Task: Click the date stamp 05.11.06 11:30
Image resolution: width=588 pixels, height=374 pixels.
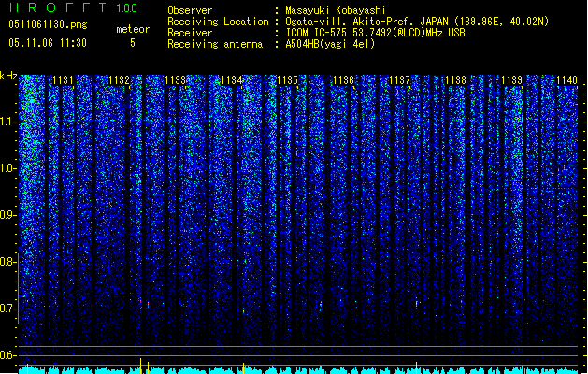Action: [x=48, y=43]
